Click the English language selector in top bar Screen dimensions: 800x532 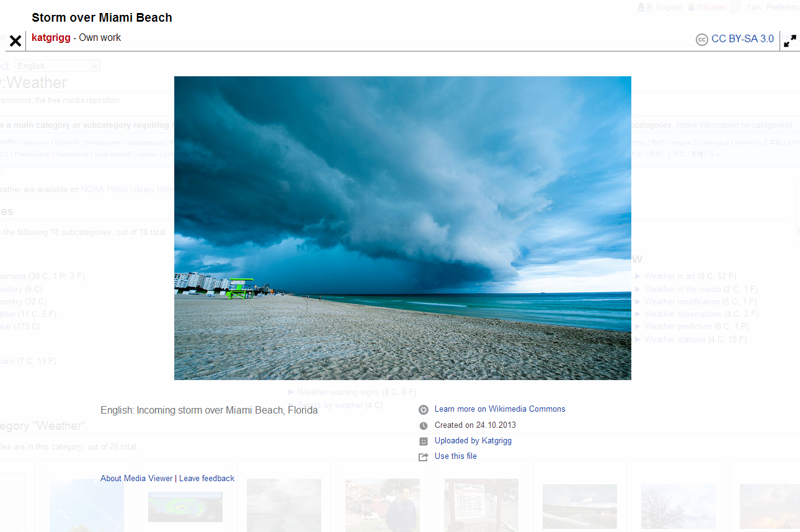[669, 7]
